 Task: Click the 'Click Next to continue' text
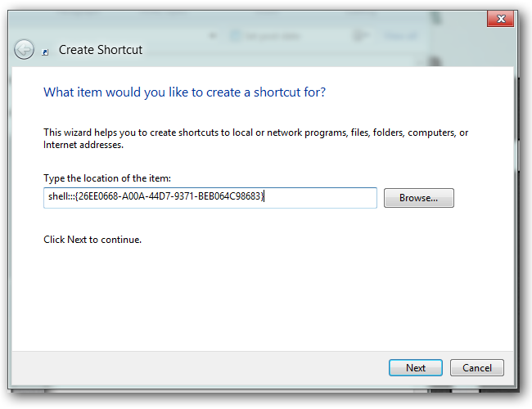92,240
